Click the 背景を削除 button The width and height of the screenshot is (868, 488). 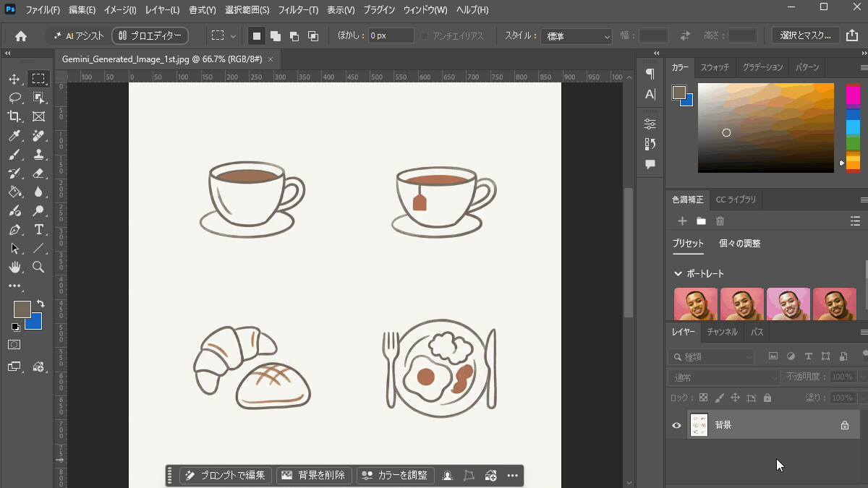(x=314, y=475)
